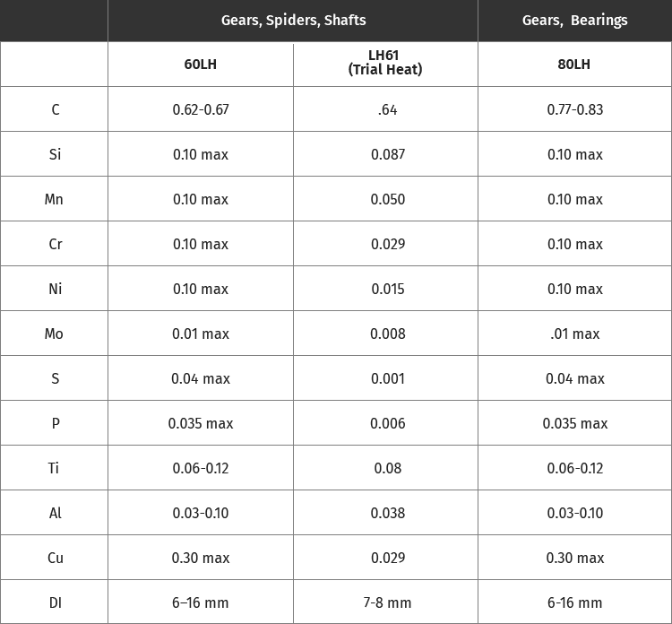This screenshot has height=624, width=672.
Task: Click the Gears, Bearings header
Action: [x=574, y=20]
